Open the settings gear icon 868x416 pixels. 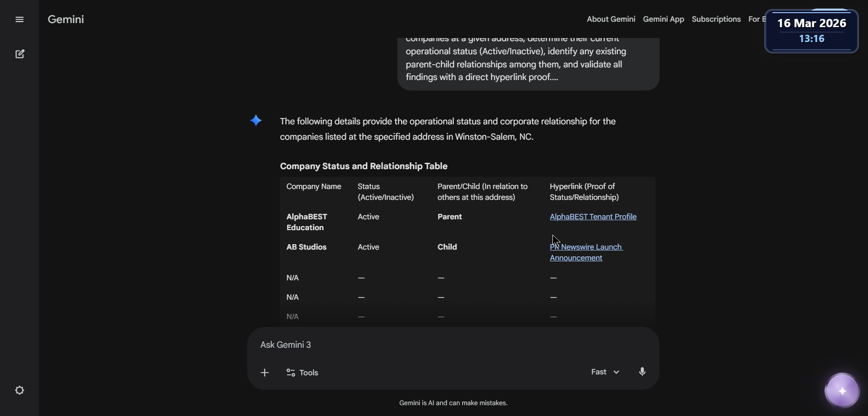pyautogui.click(x=19, y=390)
